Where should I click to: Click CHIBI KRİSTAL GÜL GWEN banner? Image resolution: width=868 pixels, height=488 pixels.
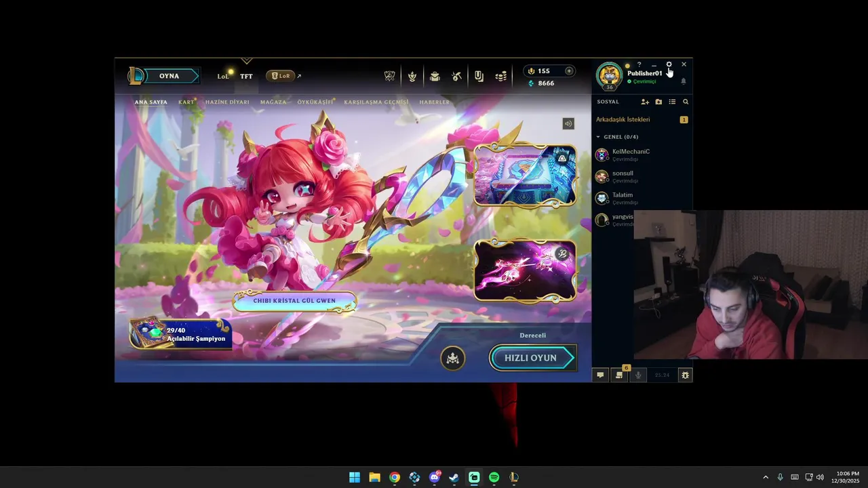294,301
